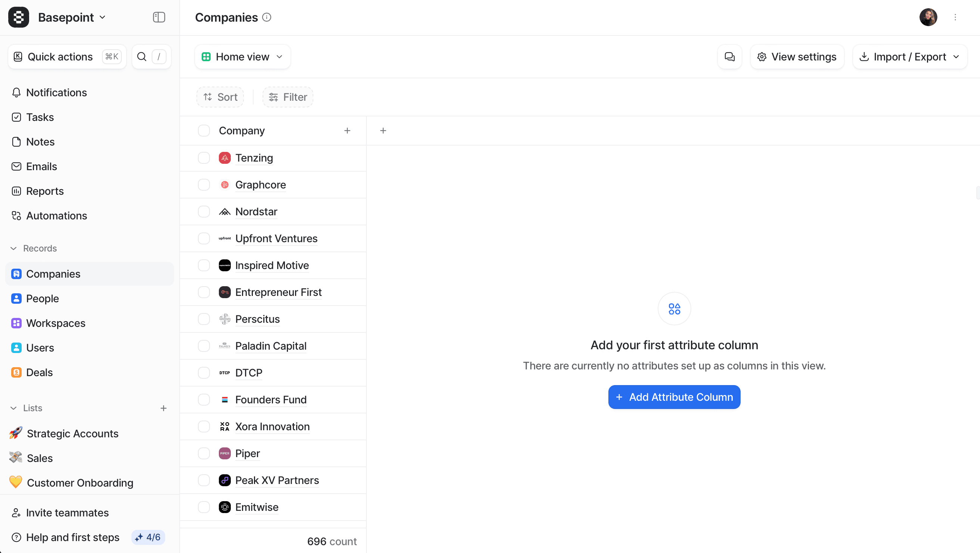The height and width of the screenshot is (553, 980).
Task: Click the Filter button
Action: [x=288, y=97]
